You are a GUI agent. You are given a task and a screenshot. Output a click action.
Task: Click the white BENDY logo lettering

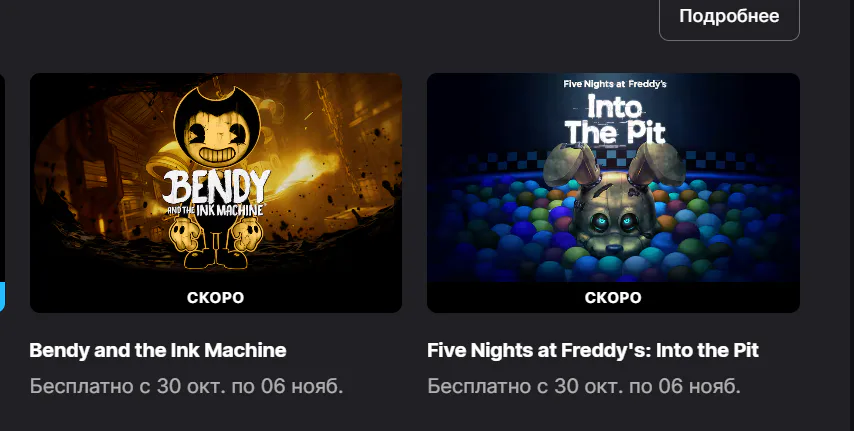pos(216,186)
